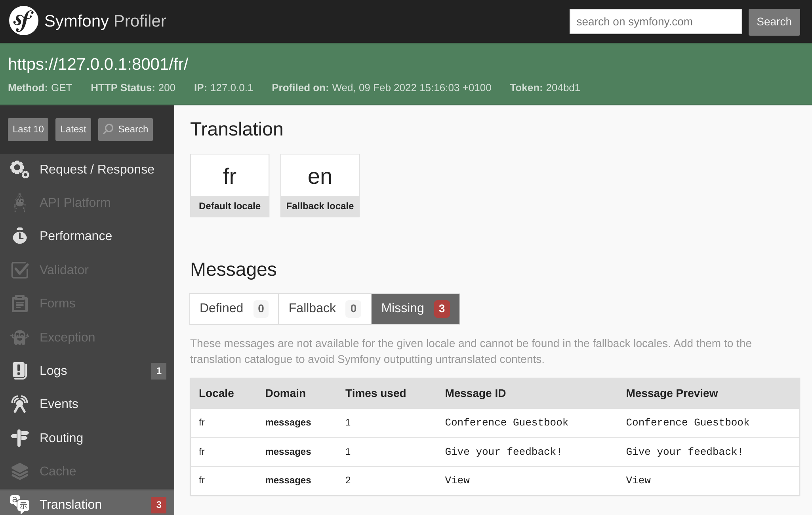Select the Performance stopwatch icon
Image resolution: width=812 pixels, height=515 pixels.
click(x=19, y=236)
